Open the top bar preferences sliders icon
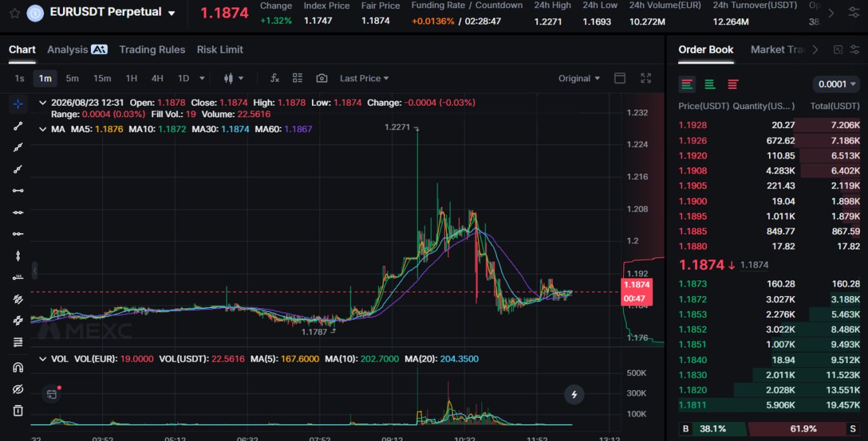868x441 pixels. click(x=853, y=13)
